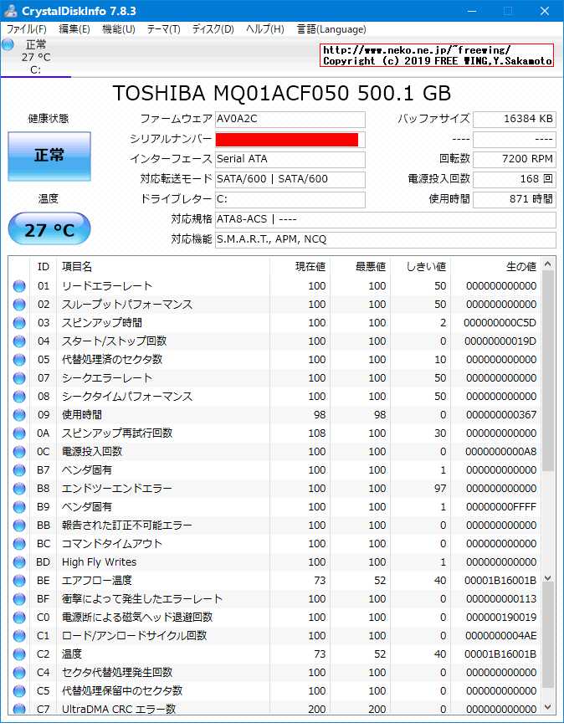Click the 27 °C temperature indicator
This screenshot has height=728, width=564.
click(49, 228)
